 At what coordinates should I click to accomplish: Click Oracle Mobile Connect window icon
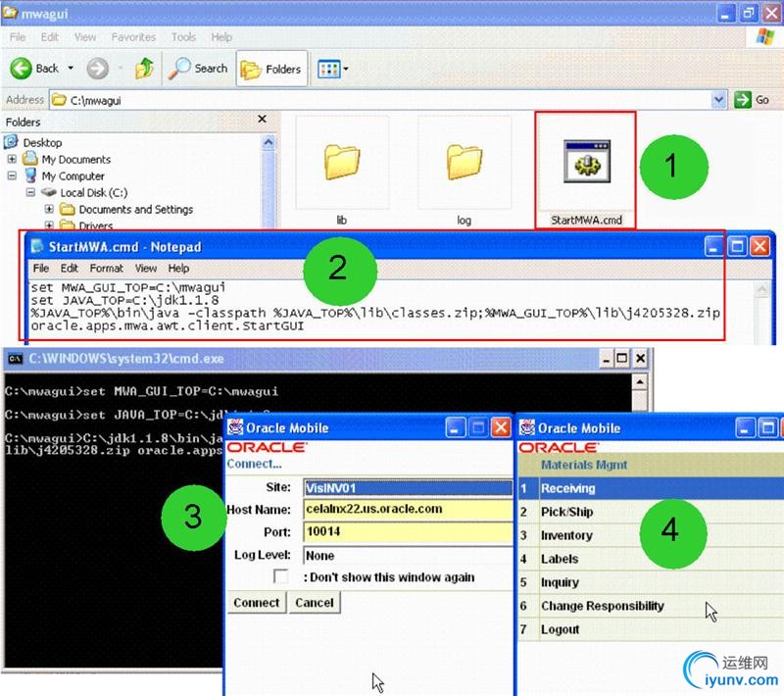pyautogui.click(x=235, y=427)
